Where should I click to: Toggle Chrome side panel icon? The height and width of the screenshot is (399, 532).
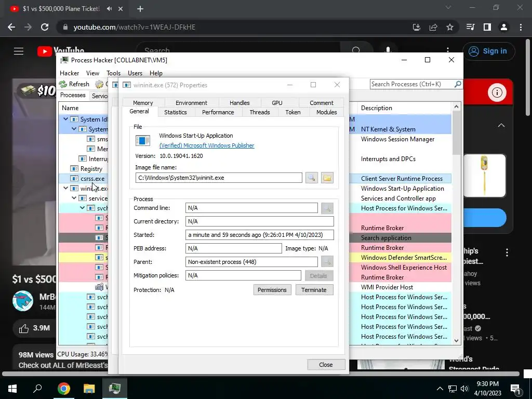tap(487, 27)
